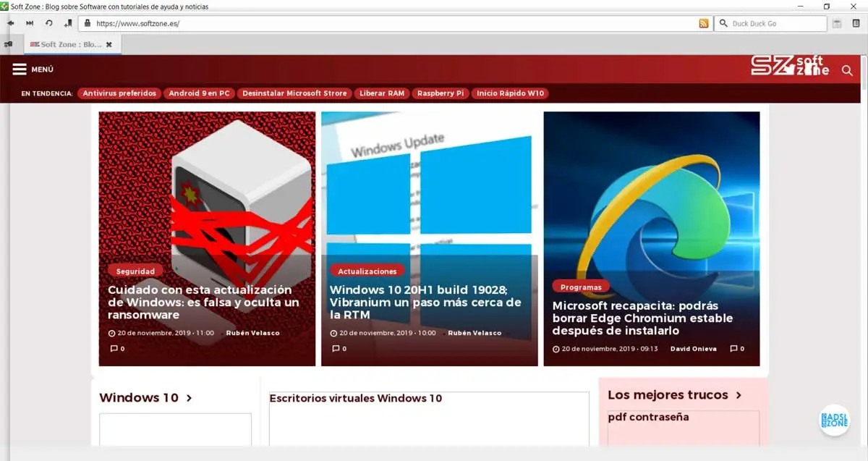Click the magnifier icon in Duck Duck Go box
868x461 pixels.
(723, 23)
